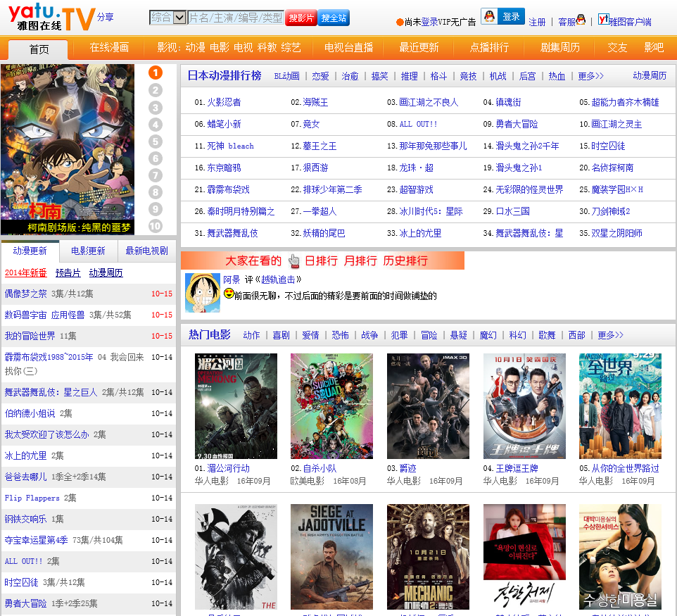Filter anime by 恋爱 category
The height and width of the screenshot is (616, 677).
tap(320, 76)
